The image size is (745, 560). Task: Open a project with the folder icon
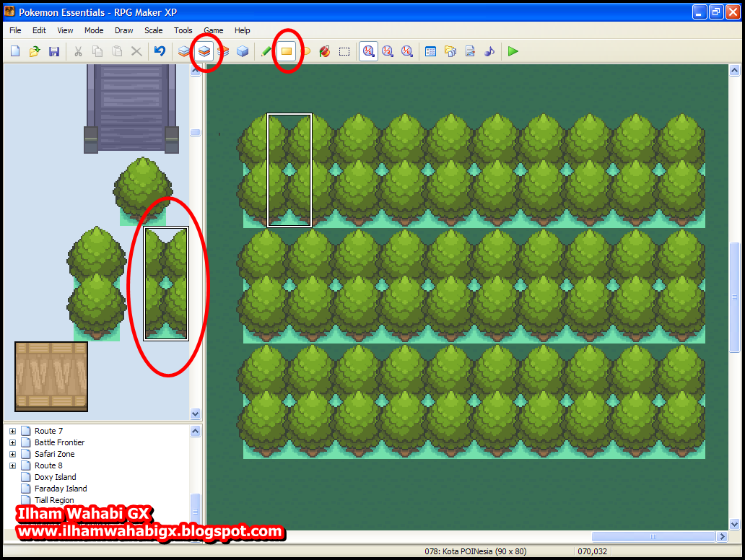[x=35, y=51]
